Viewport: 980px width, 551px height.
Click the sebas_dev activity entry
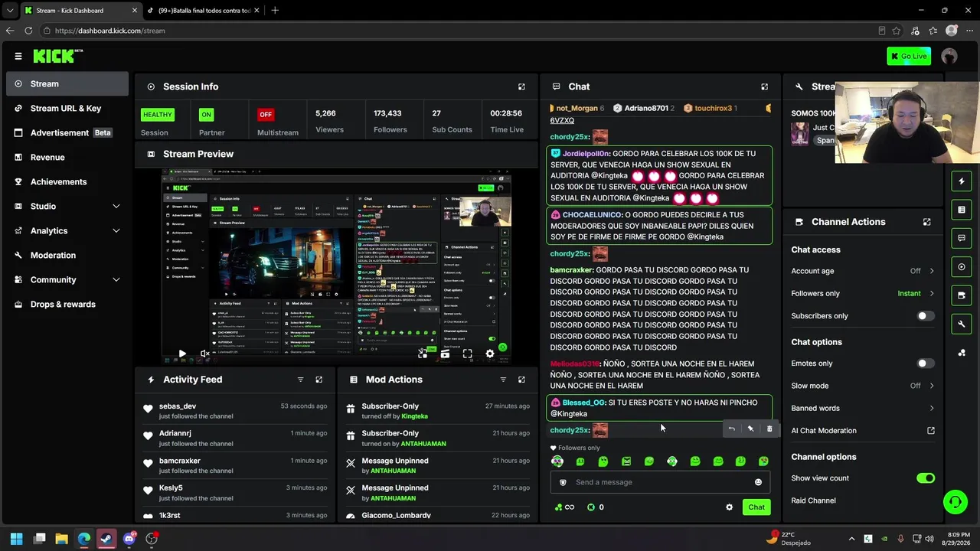pyautogui.click(x=236, y=411)
